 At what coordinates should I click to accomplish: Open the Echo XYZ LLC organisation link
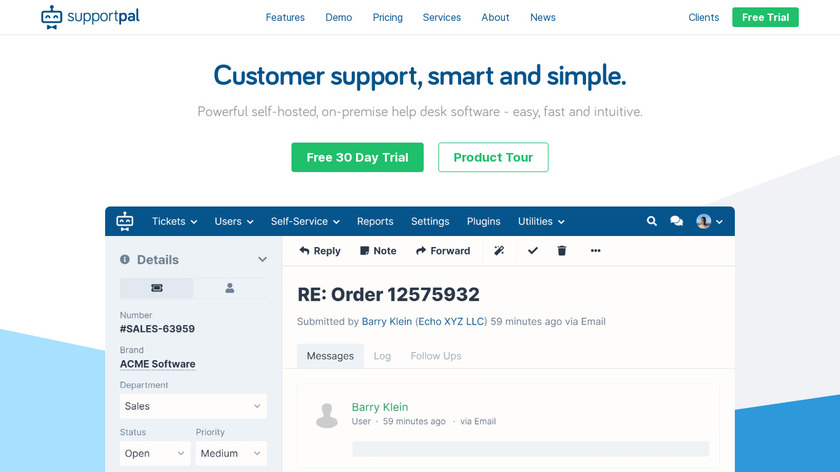point(451,321)
